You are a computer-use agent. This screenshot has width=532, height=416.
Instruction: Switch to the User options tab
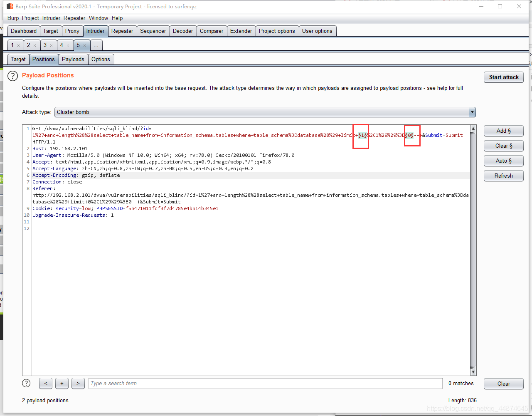(317, 31)
